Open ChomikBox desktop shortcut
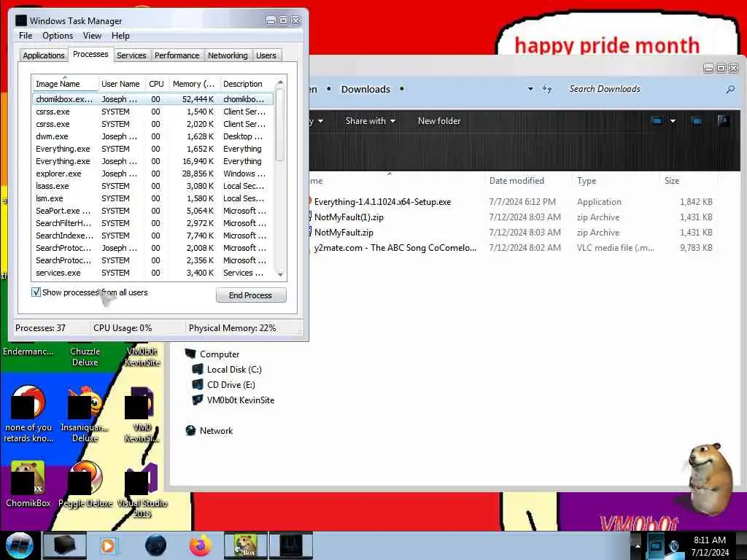The height and width of the screenshot is (560, 747). (28, 484)
